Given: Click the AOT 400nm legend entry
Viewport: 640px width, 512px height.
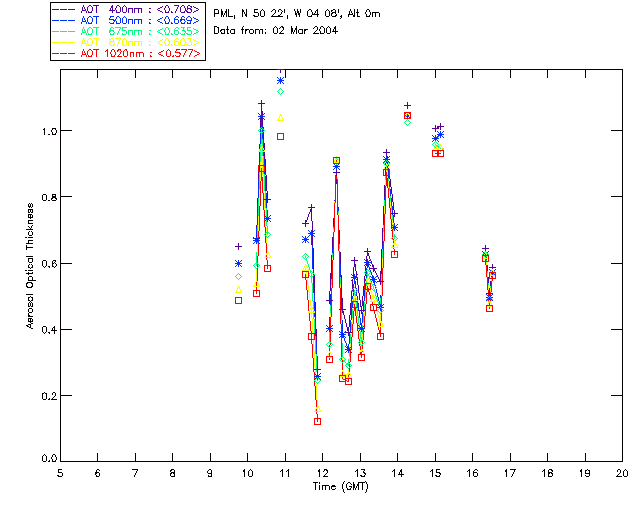Looking at the screenshot, I should click(126, 9).
